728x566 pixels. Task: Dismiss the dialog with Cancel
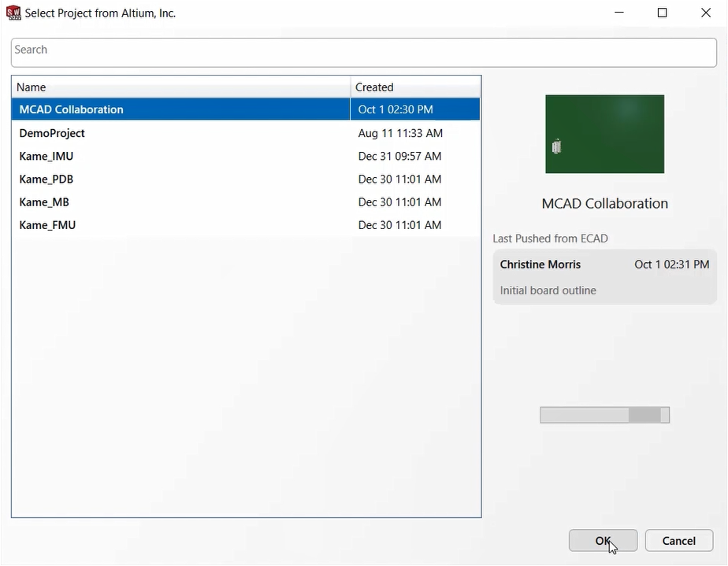tap(678, 540)
